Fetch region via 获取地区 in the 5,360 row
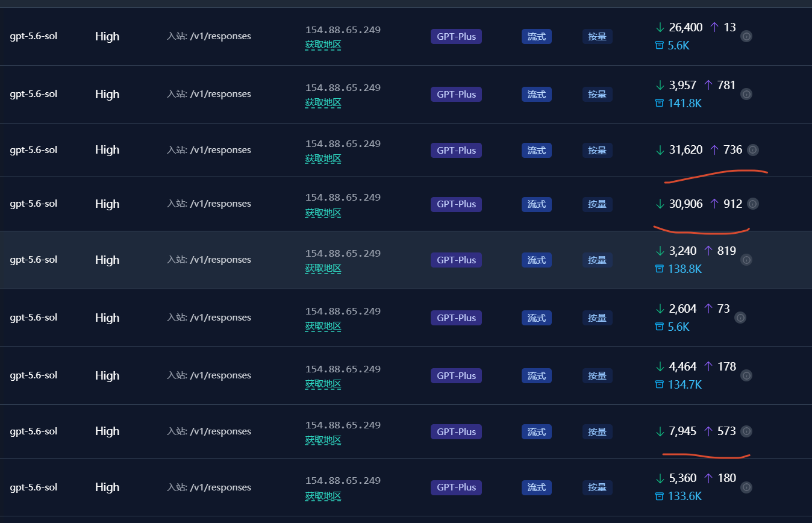The height and width of the screenshot is (523, 812). click(323, 496)
